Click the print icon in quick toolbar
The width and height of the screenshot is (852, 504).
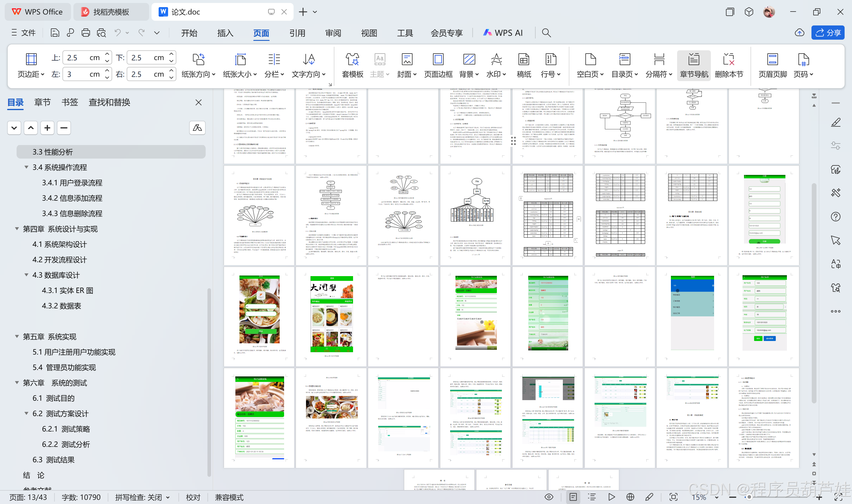coord(86,33)
